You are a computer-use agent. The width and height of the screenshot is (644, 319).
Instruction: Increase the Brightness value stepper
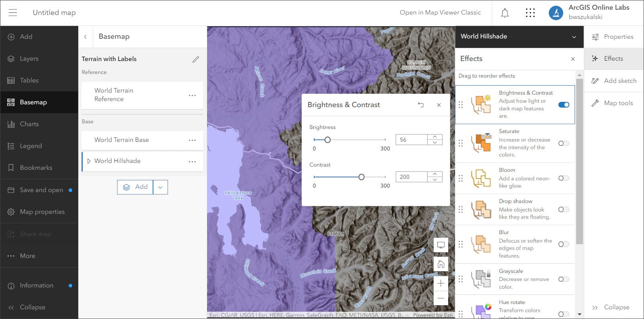click(435, 137)
